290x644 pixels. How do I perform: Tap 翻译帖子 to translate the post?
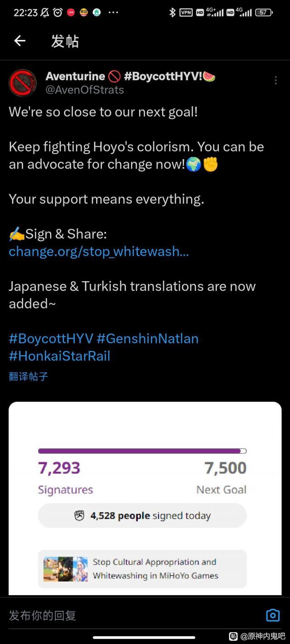coord(29,376)
